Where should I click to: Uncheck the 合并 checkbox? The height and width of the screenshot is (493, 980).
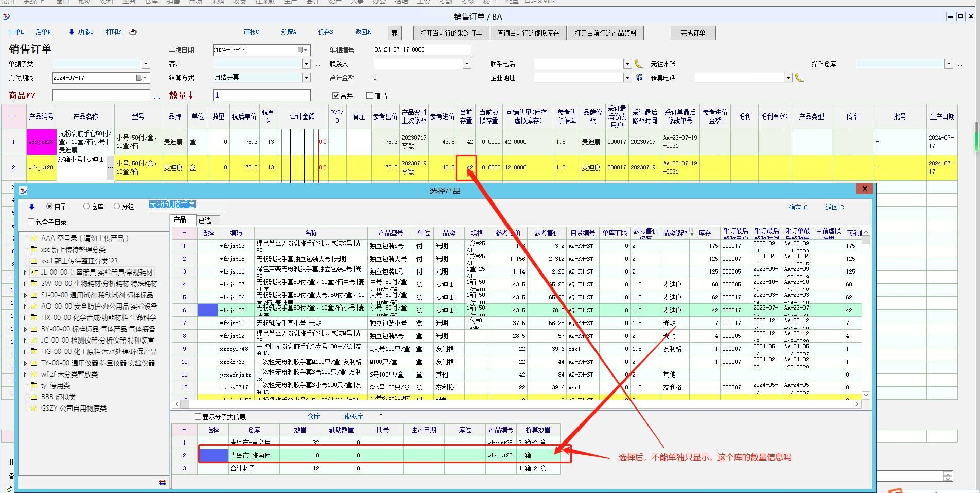[x=336, y=96]
